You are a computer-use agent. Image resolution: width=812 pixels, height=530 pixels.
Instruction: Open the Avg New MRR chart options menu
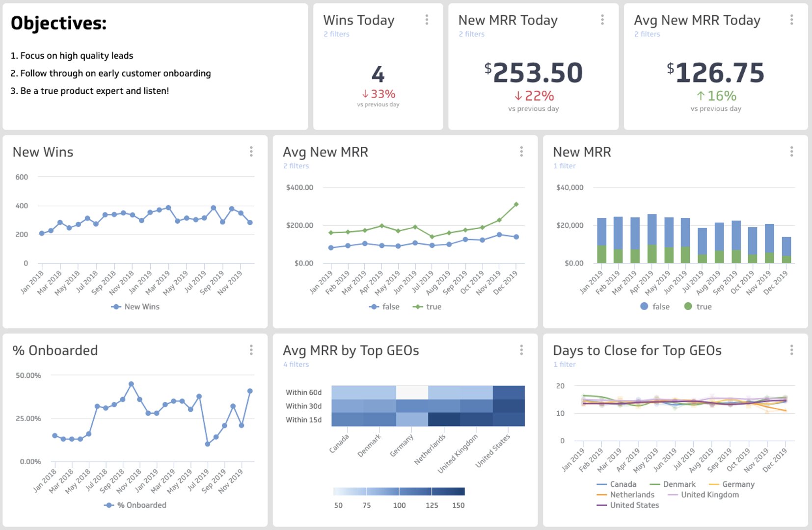coord(521,152)
